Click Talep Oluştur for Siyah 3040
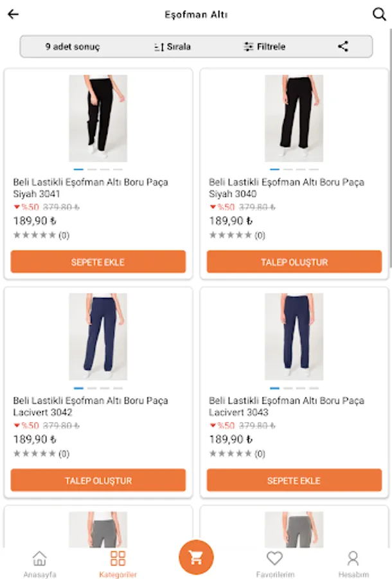Viewport: 392px width, 579px height. 294,262
